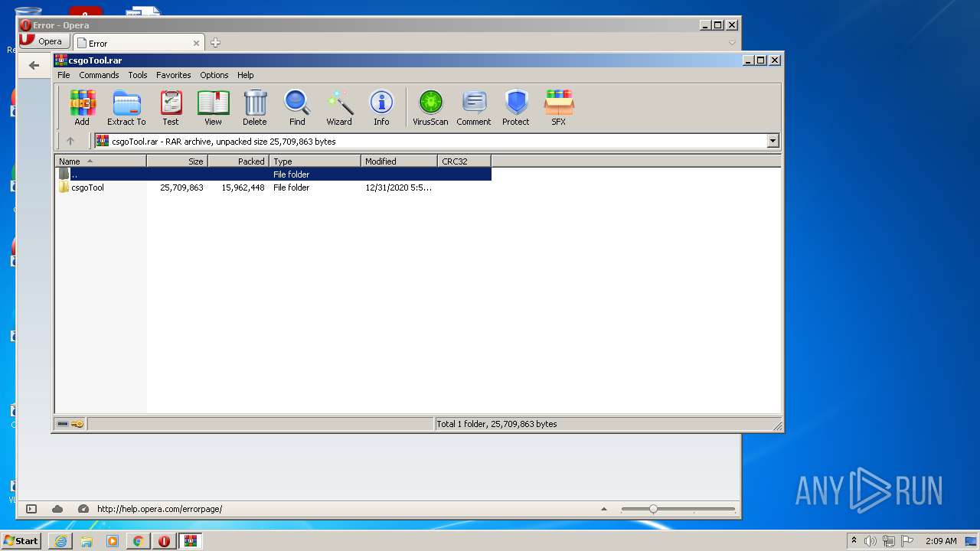This screenshot has width=980, height=551.
Task: Open the Tools menu
Action: pos(138,75)
